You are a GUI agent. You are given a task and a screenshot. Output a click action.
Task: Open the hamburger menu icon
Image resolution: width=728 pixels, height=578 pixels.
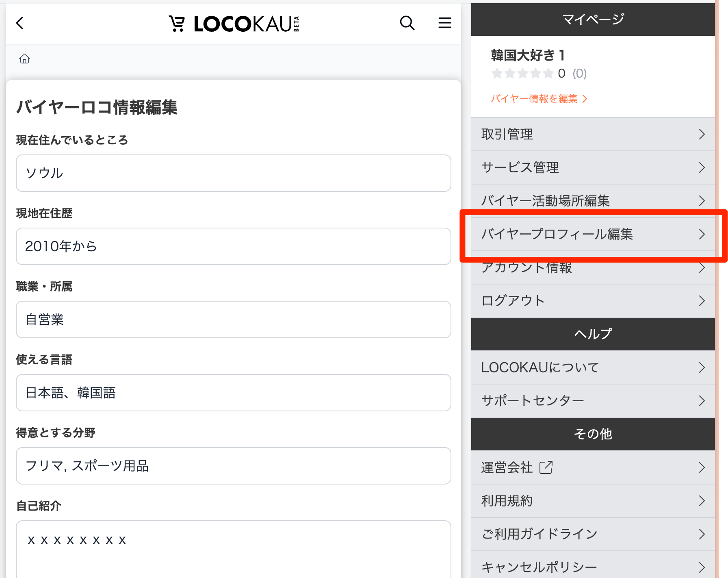click(x=445, y=23)
